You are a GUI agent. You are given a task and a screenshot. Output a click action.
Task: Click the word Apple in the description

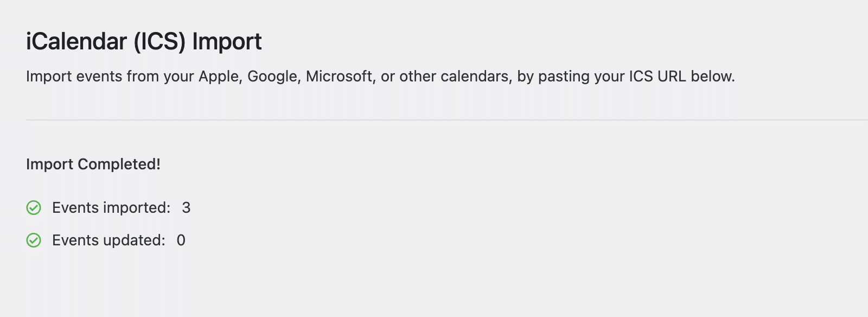219,76
